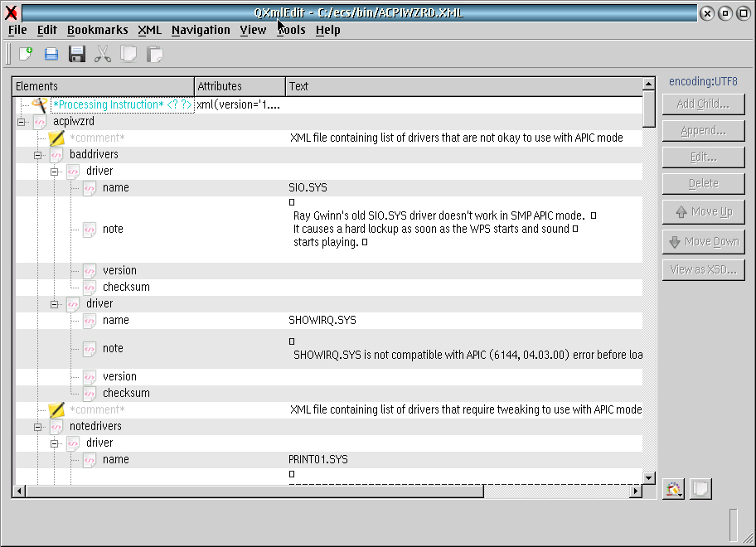Collapse the acpiwzrd root element
The height and width of the screenshot is (547, 756).
click(x=22, y=122)
